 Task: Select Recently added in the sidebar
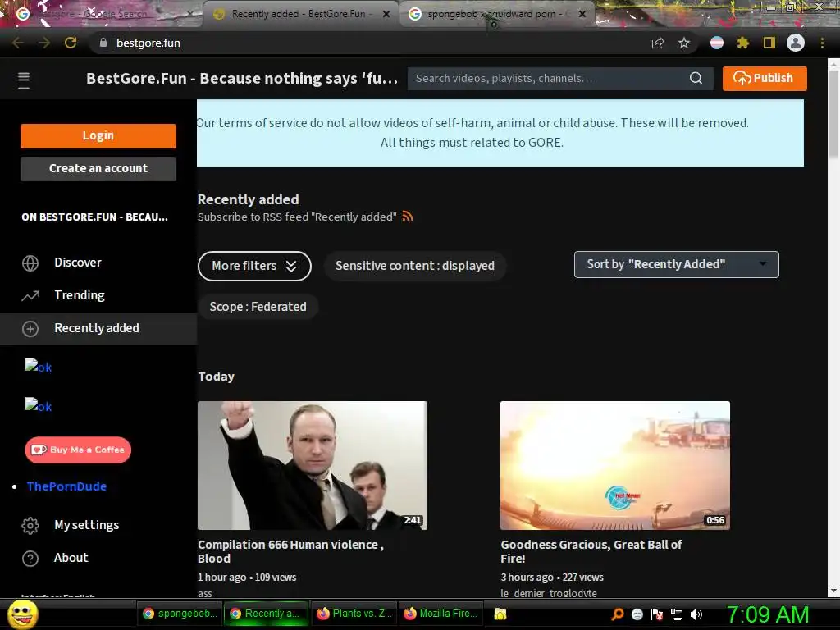tap(97, 328)
